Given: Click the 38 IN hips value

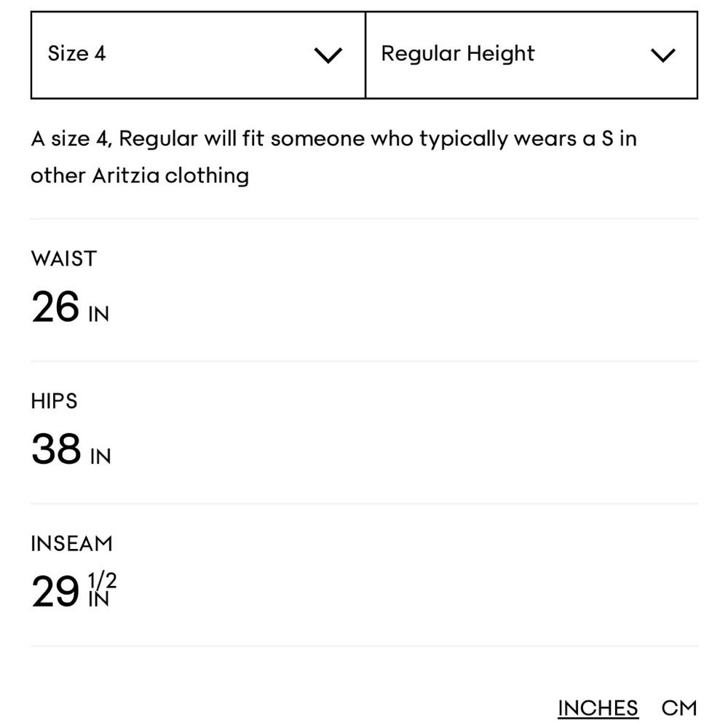Looking at the screenshot, I should click(71, 449).
